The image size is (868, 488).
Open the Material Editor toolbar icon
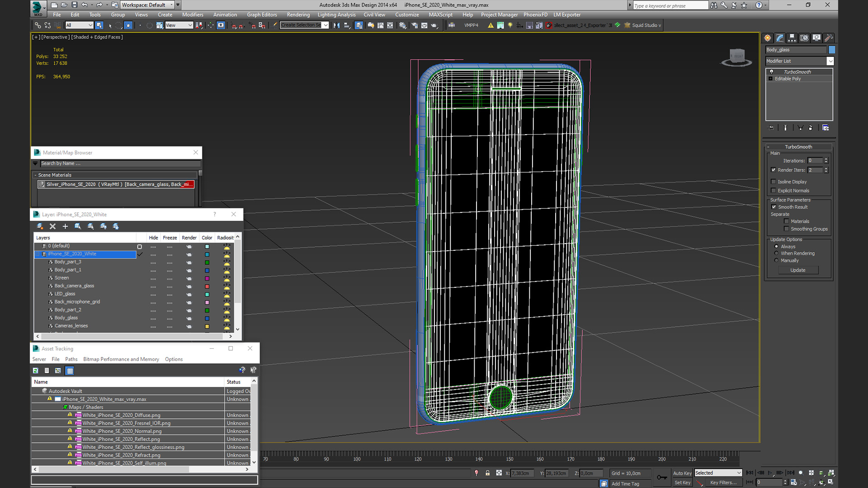(403, 25)
